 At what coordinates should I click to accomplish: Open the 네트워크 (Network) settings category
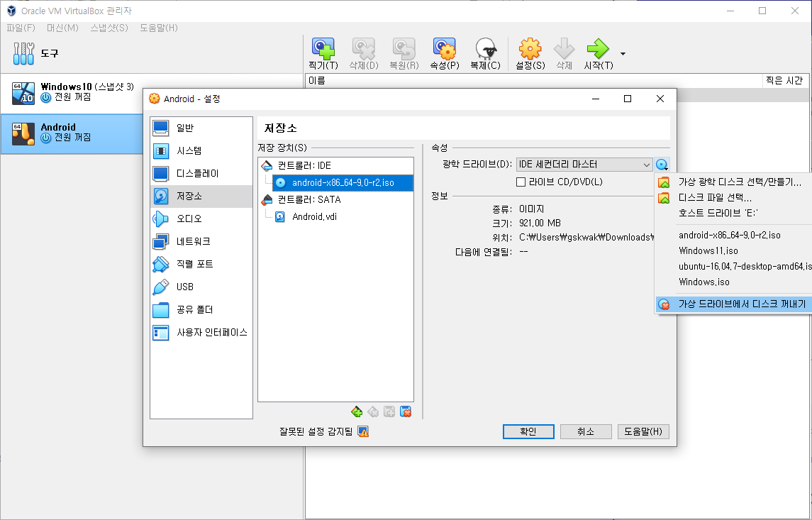201,241
